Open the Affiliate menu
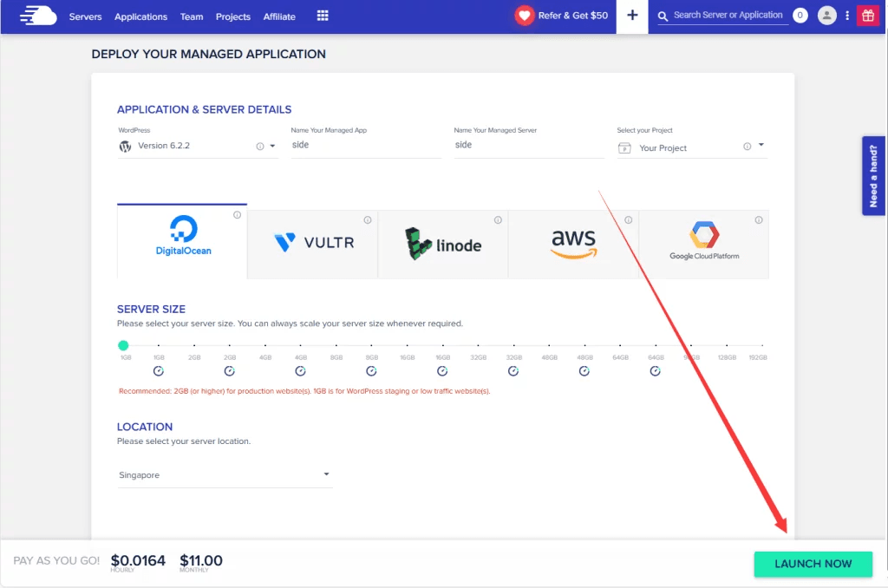Image resolution: width=888 pixels, height=588 pixels. tap(279, 16)
